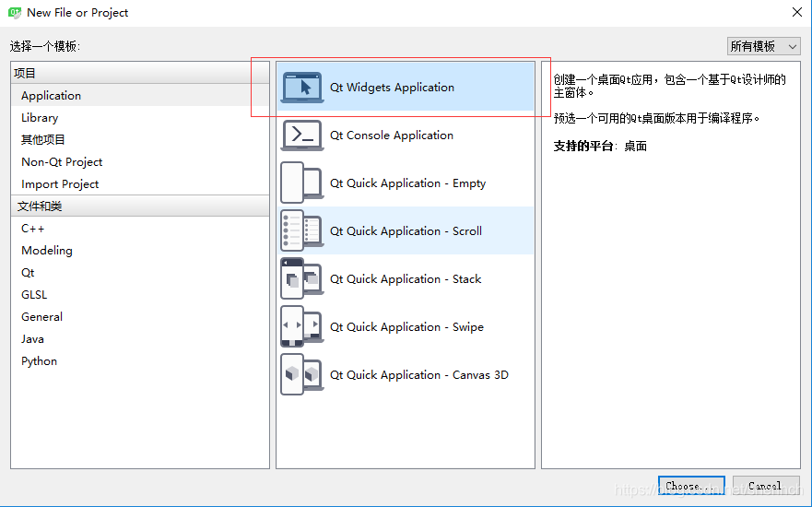Click the Qt Quick Application Scroll icon

click(x=302, y=231)
